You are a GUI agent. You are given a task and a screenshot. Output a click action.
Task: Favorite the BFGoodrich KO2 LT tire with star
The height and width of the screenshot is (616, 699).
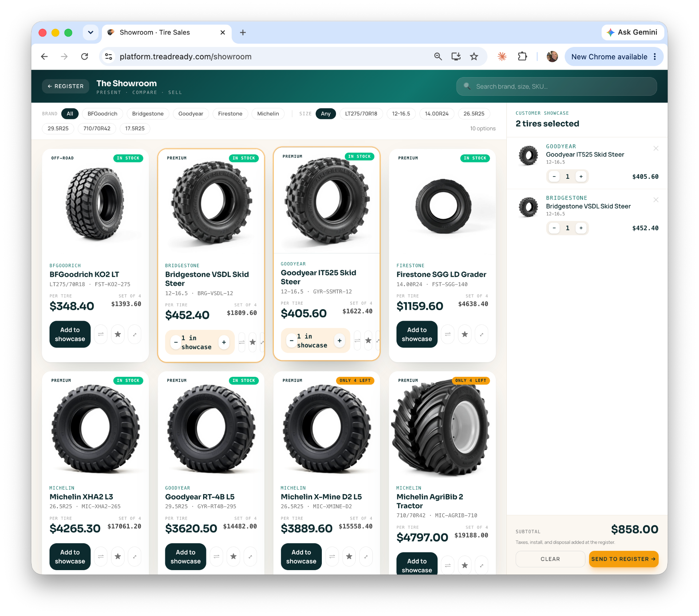(x=118, y=334)
